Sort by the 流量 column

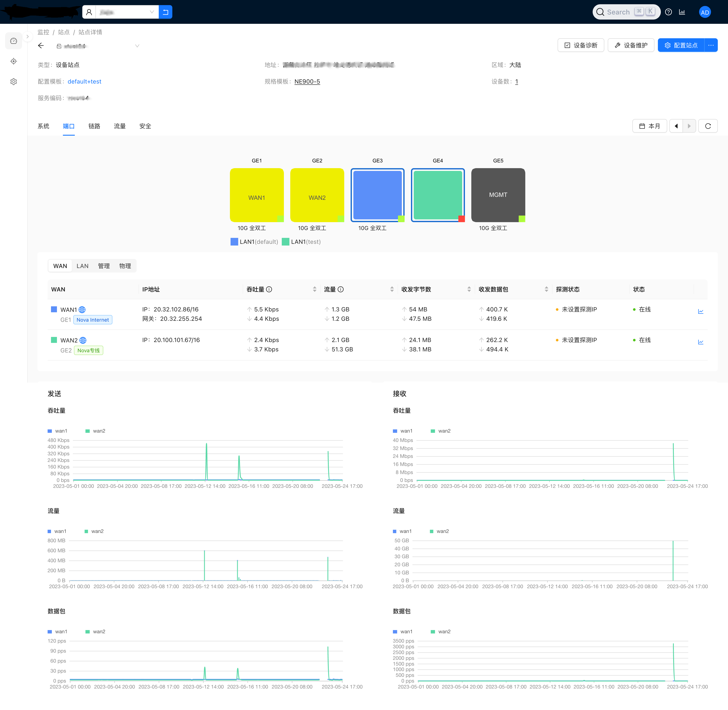[392, 289]
